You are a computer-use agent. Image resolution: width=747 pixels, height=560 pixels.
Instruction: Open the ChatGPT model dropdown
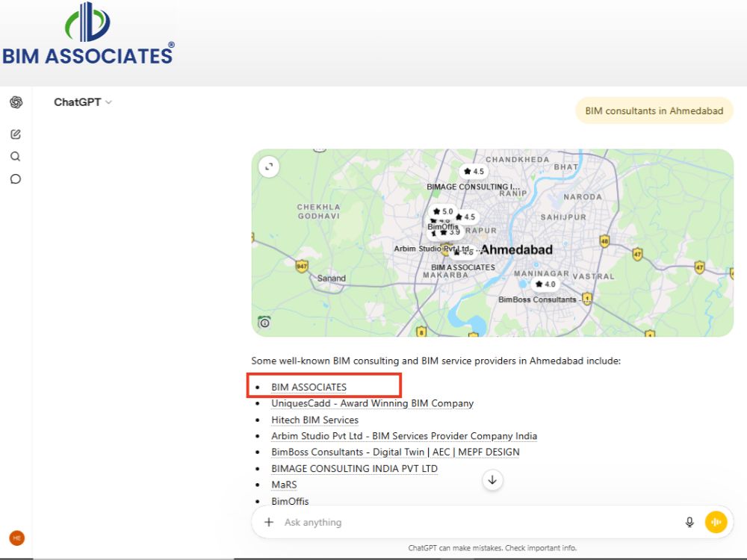83,102
